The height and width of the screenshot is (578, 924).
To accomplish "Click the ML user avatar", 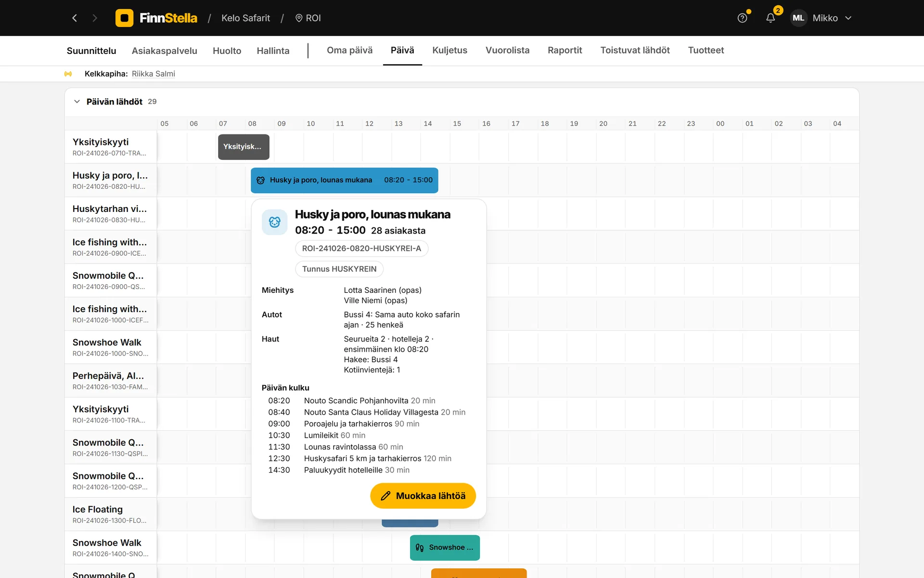I will (x=798, y=18).
